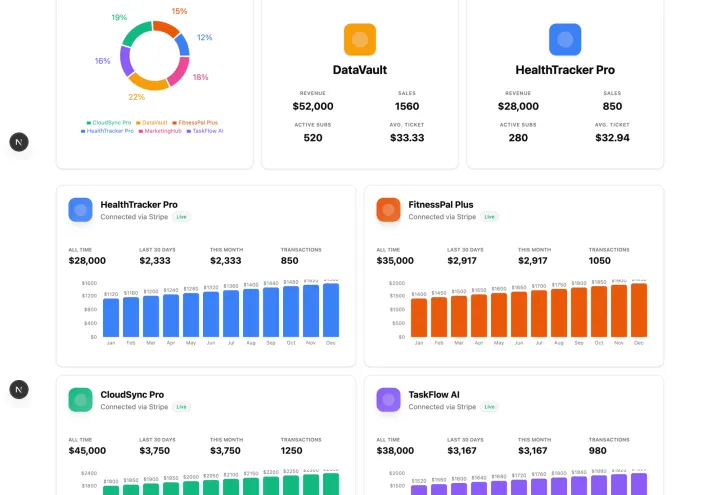Image resolution: width=720 pixels, height=495 pixels.
Task: Click the blue 12% donut segment
Action: tap(183, 45)
